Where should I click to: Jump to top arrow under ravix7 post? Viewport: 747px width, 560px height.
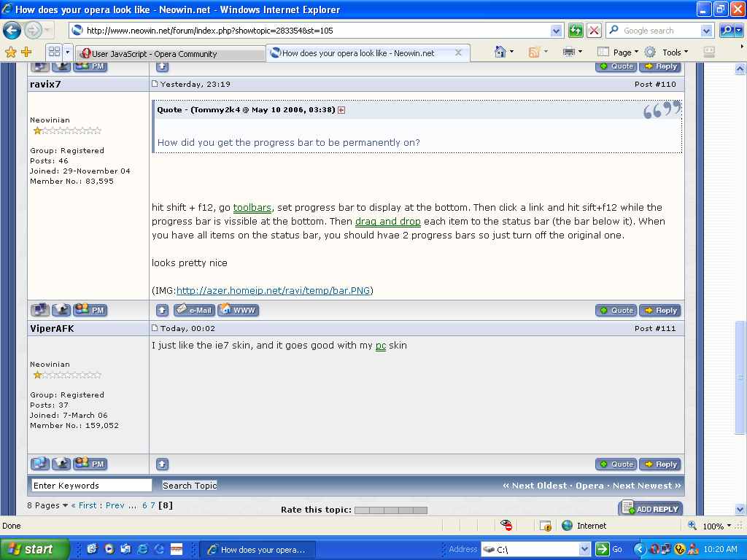point(162,311)
